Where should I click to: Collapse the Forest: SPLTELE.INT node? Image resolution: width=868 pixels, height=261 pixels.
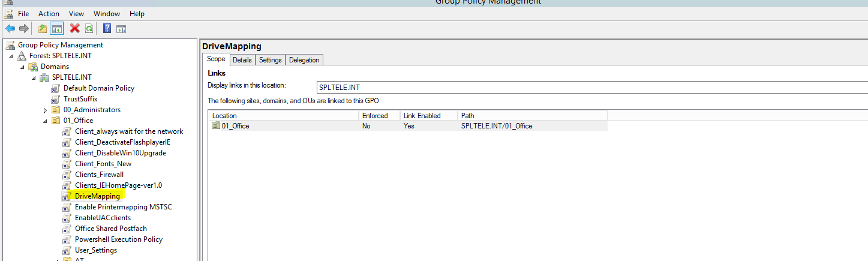[11, 56]
